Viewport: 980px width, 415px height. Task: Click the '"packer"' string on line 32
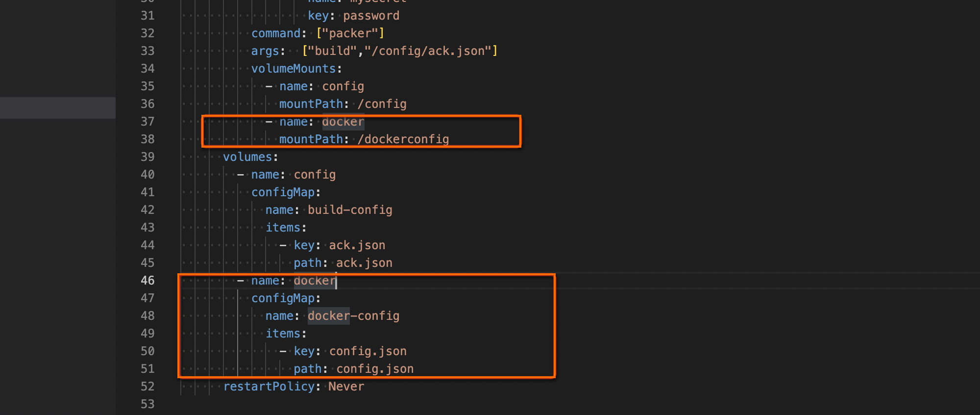coord(350,33)
